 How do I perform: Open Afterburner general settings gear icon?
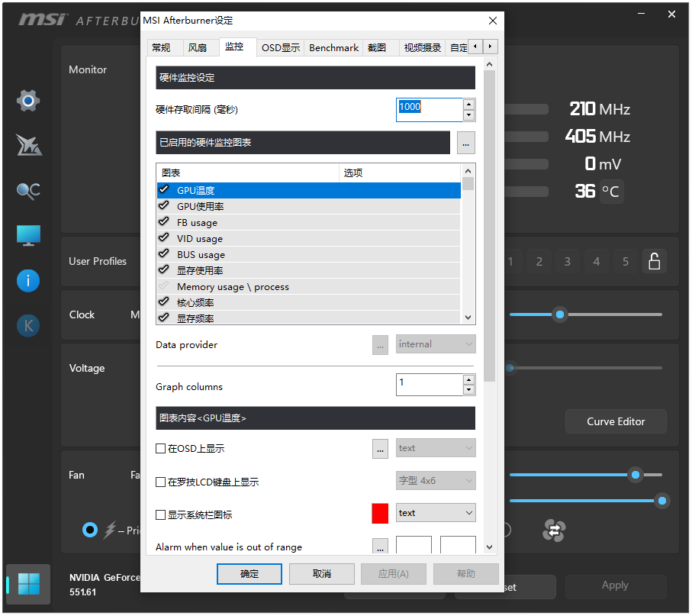[27, 100]
